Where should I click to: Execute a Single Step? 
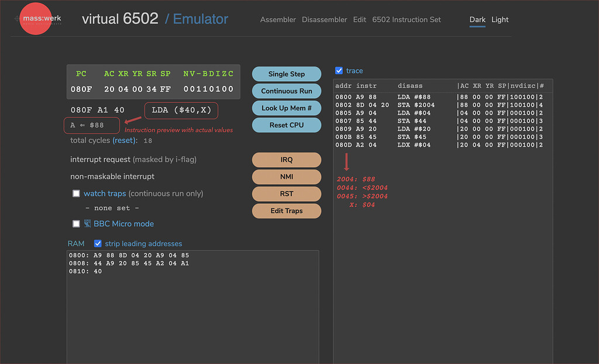286,74
